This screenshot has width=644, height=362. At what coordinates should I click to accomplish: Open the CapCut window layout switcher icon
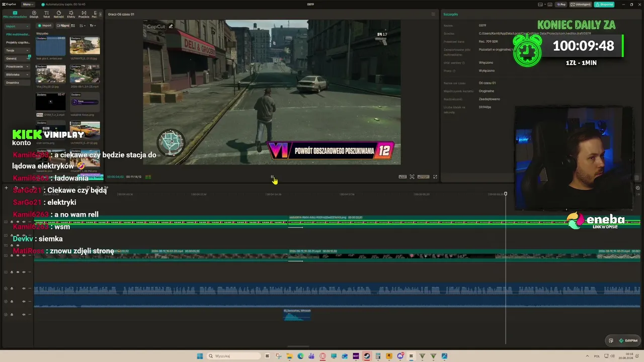540,5
